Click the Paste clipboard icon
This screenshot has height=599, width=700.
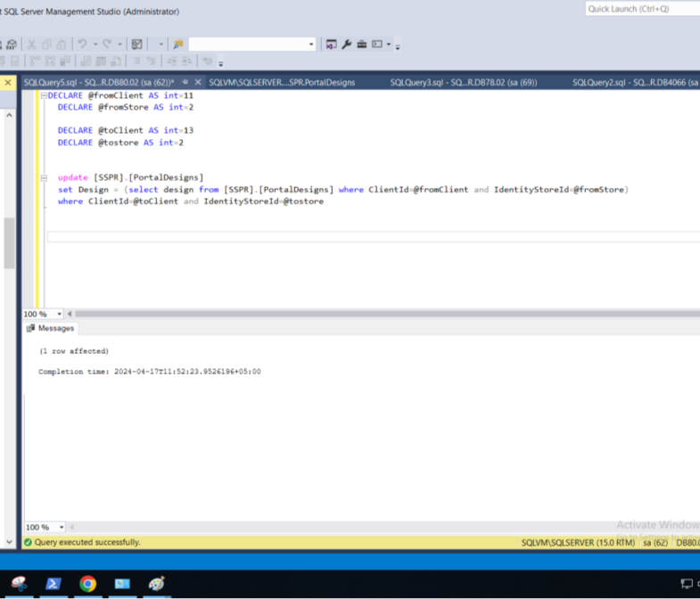pos(62,45)
